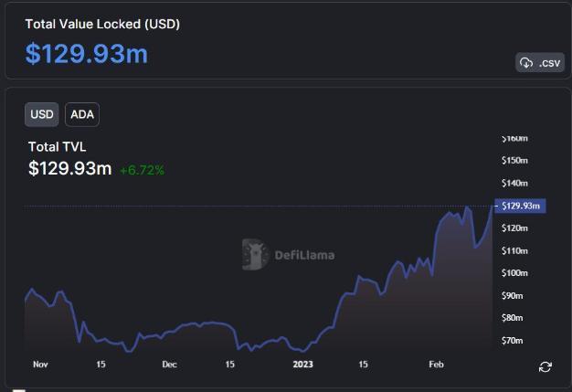The image size is (572, 392).
Task: Click the 2023 x-axis label
Action: 302,365
